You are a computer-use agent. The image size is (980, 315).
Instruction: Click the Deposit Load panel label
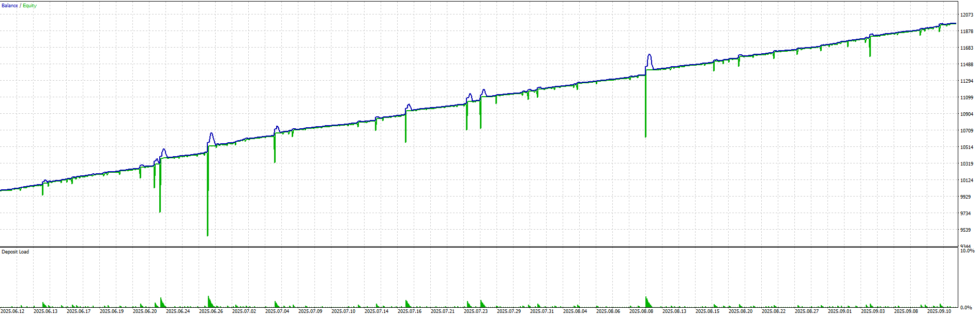click(15, 252)
